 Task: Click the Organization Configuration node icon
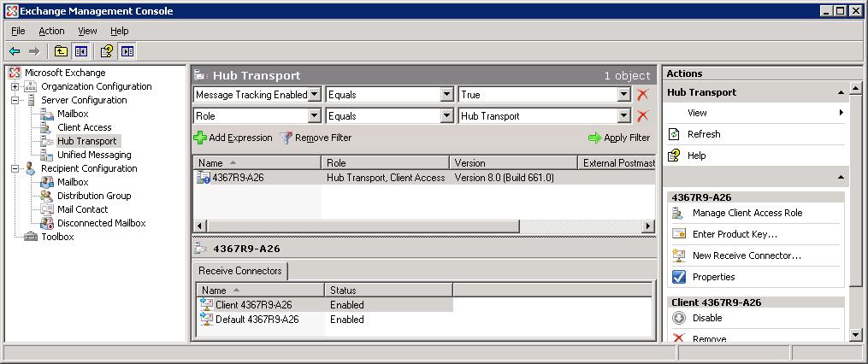[x=31, y=86]
